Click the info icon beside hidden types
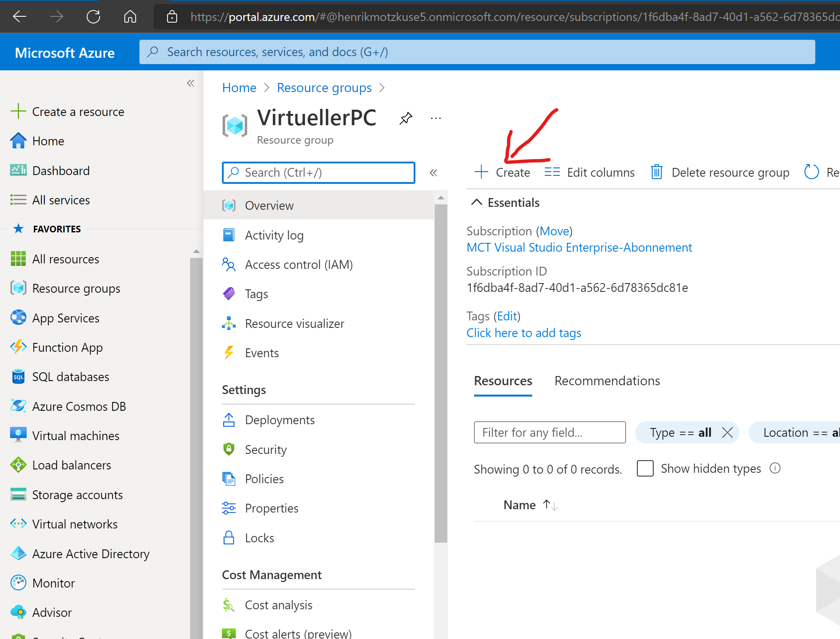The image size is (840, 639). coord(775,468)
